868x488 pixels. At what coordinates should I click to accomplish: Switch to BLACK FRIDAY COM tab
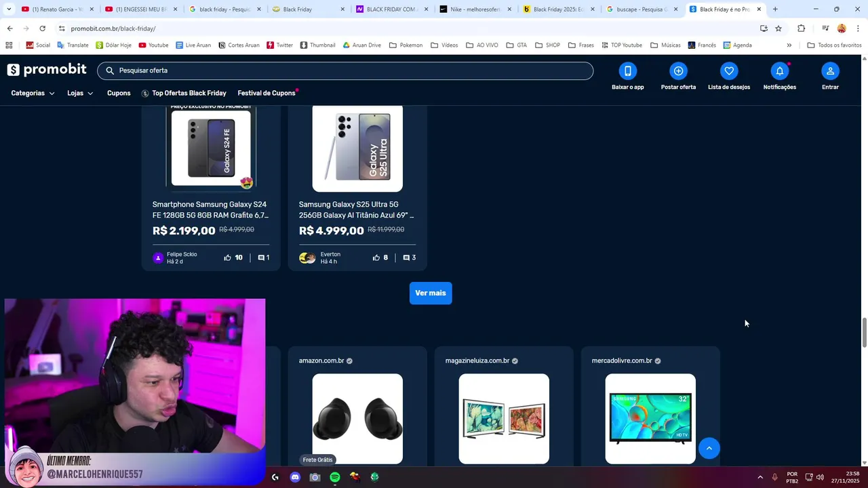coord(393,9)
